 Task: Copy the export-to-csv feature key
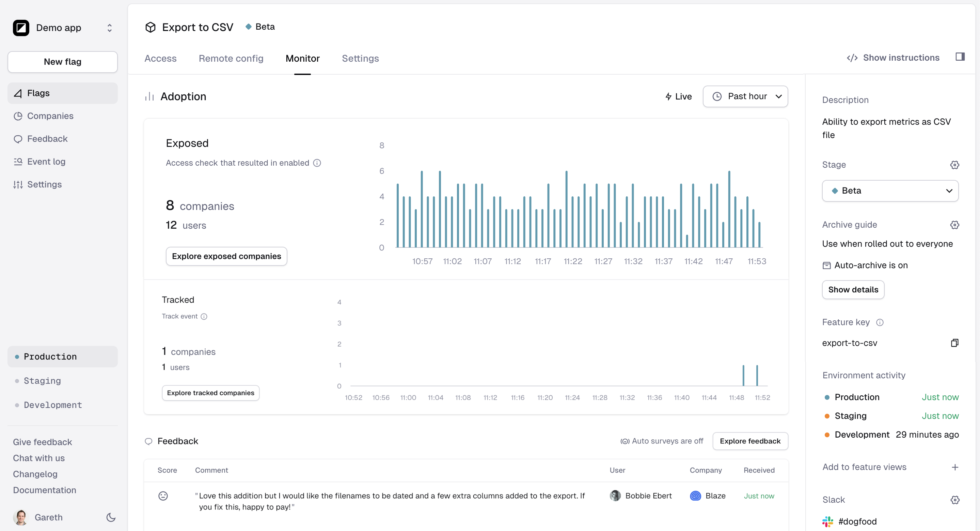954,343
